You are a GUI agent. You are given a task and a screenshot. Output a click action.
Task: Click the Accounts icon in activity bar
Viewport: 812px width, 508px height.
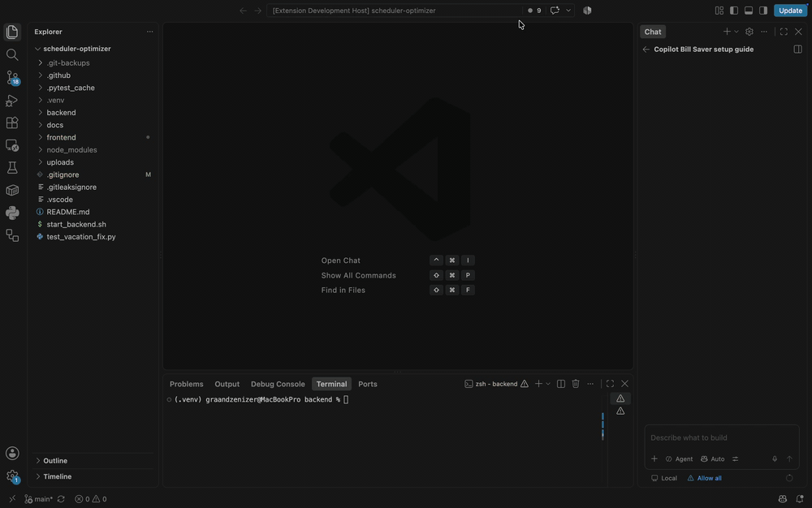coord(12,453)
